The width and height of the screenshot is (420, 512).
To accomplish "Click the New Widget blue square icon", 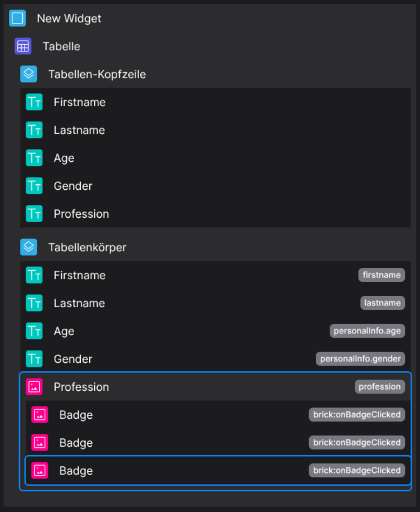I will 17,18.
